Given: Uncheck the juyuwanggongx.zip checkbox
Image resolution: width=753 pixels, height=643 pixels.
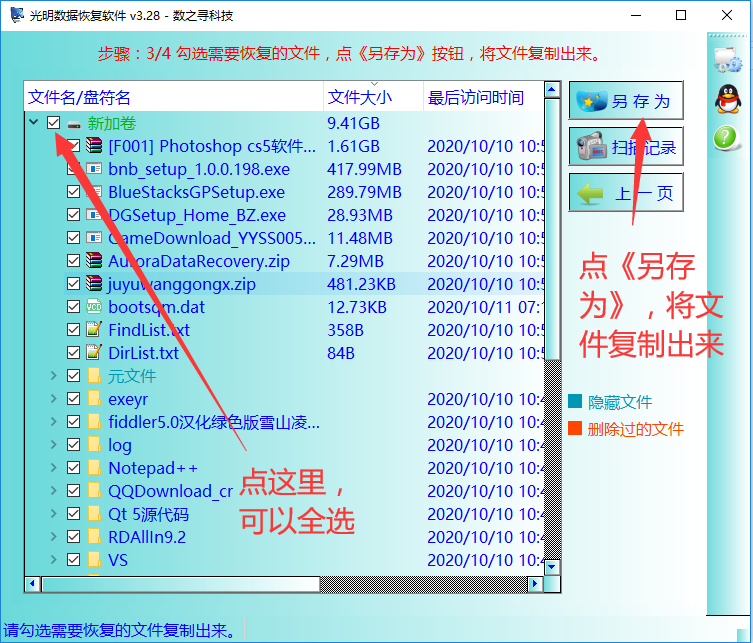Looking at the screenshot, I should pos(73,284).
